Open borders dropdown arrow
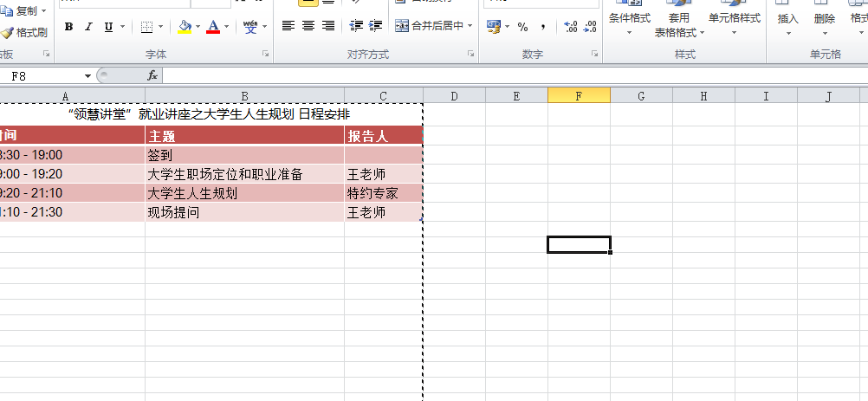Image resolution: width=868 pixels, height=401 pixels. (161, 27)
